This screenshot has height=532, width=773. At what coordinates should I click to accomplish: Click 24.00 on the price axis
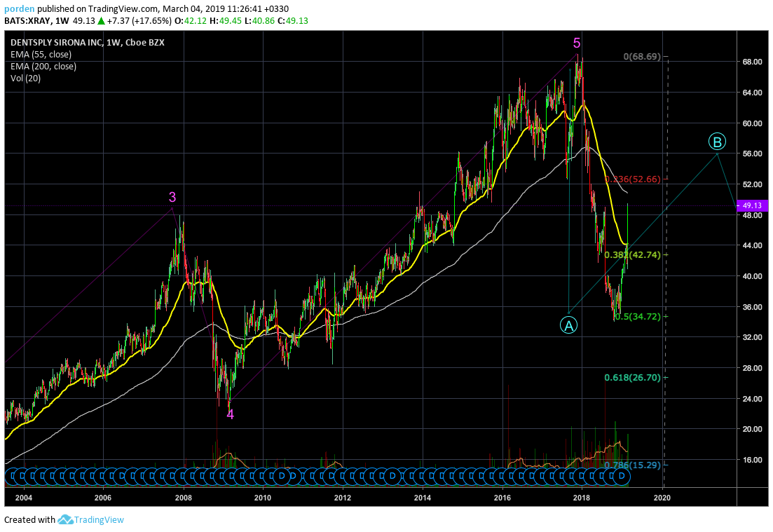click(x=752, y=398)
